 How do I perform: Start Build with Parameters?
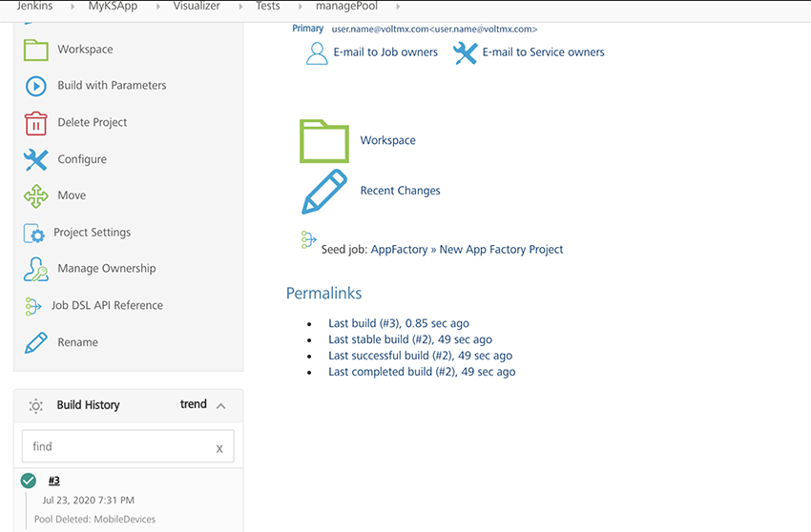tap(112, 85)
